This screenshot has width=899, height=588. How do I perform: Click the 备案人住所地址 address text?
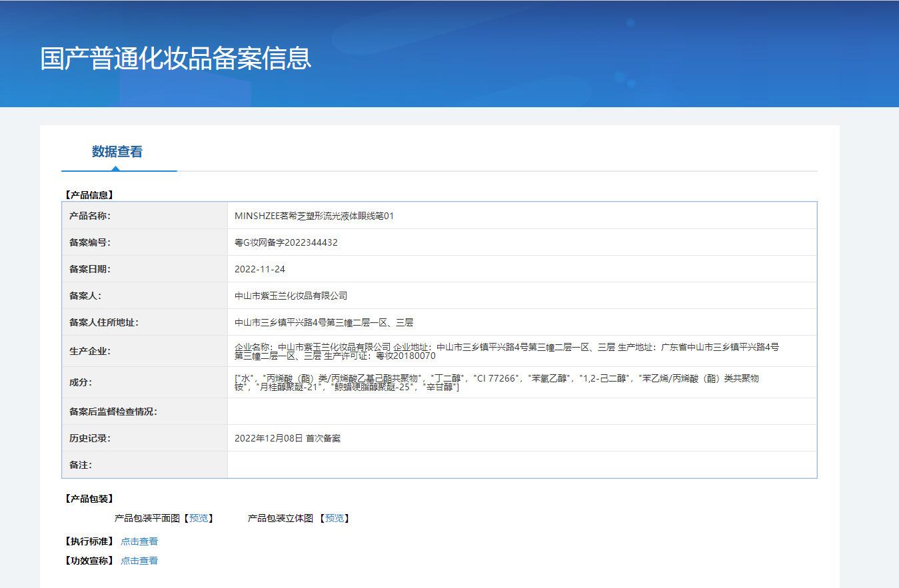[324, 322]
